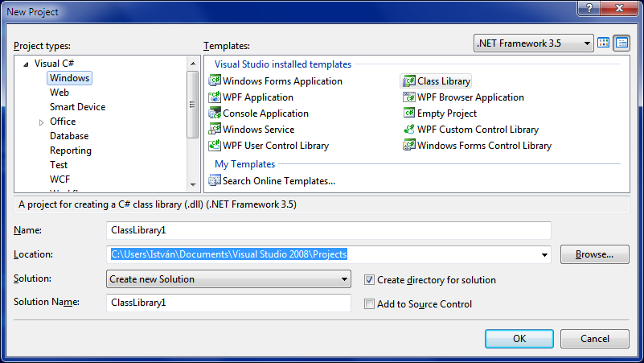Expand the Office project type node
The image size is (644, 363).
41,122
